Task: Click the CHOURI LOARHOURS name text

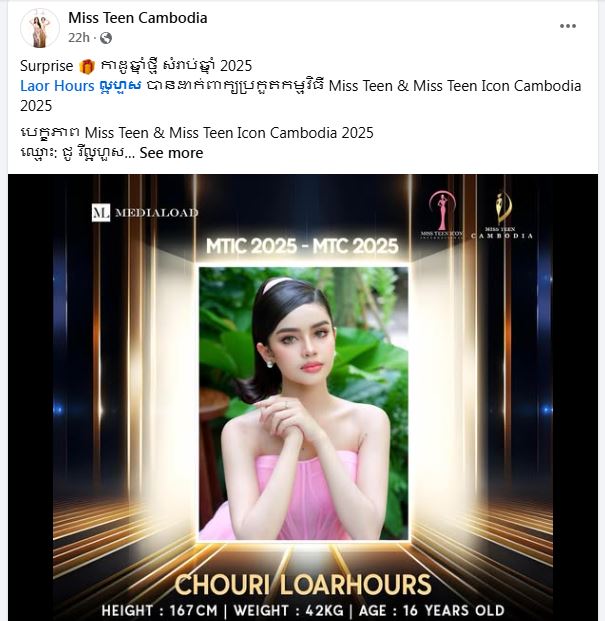Action: click(x=303, y=585)
